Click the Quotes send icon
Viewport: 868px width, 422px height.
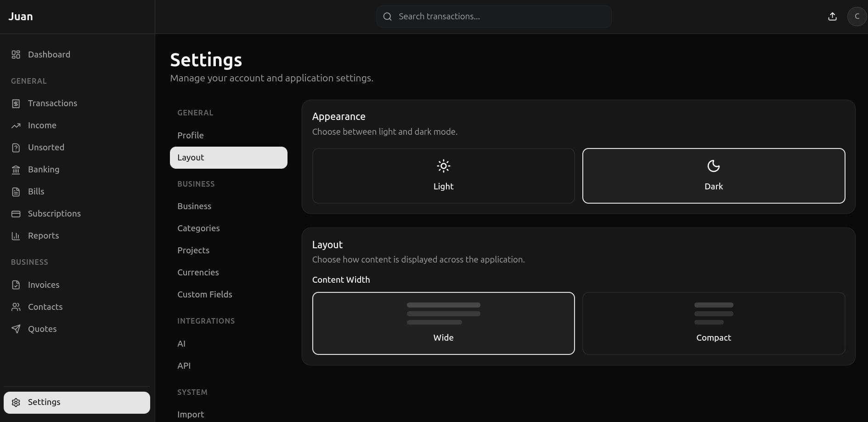coord(16,329)
